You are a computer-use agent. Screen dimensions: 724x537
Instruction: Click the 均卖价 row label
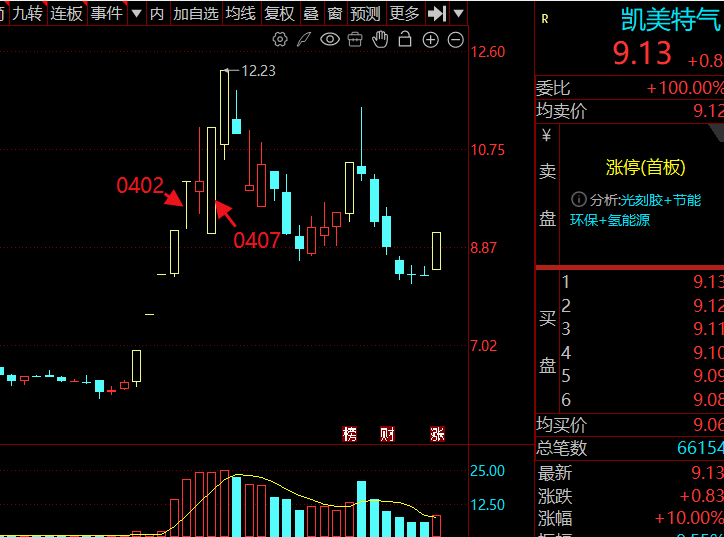point(561,111)
